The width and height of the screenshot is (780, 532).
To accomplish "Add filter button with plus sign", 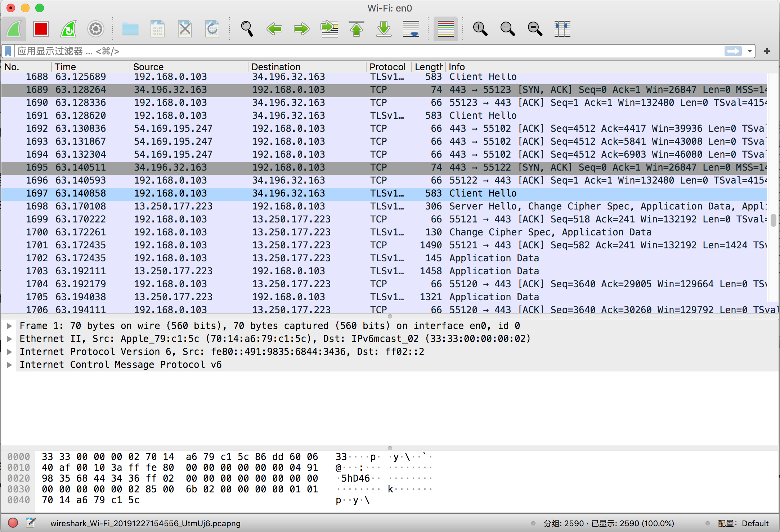I will (x=767, y=51).
